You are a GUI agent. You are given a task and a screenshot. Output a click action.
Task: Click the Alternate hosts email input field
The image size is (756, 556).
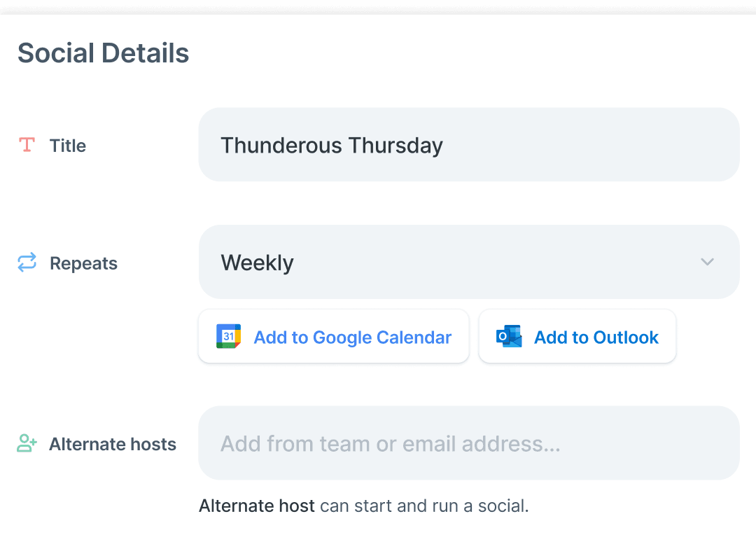[x=469, y=443]
